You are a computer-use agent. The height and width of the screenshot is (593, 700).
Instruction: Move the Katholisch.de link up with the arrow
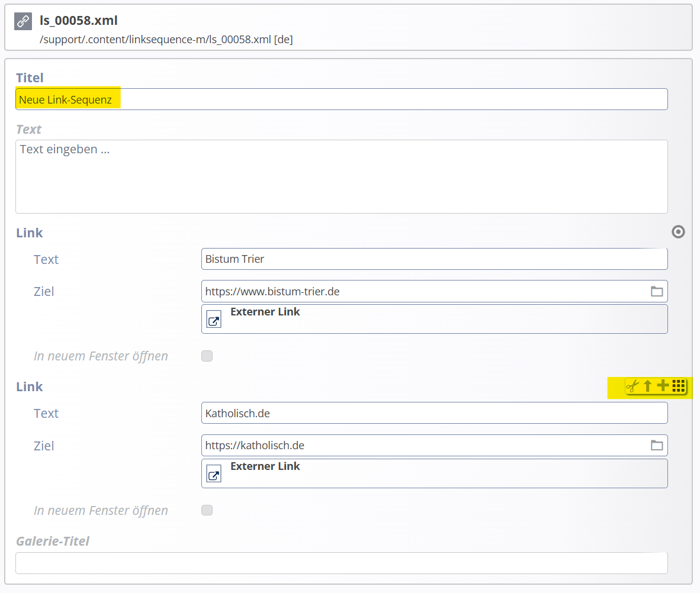(x=647, y=386)
